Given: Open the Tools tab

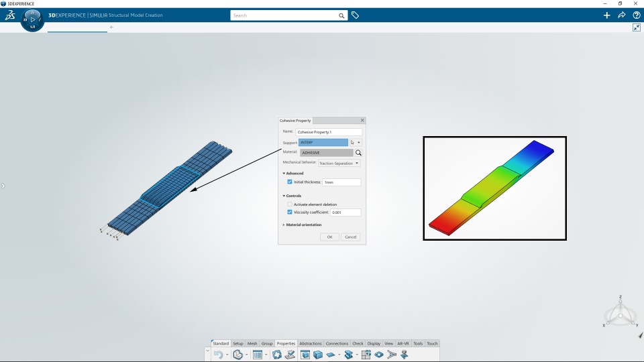Looking at the screenshot, I should 418,343.
